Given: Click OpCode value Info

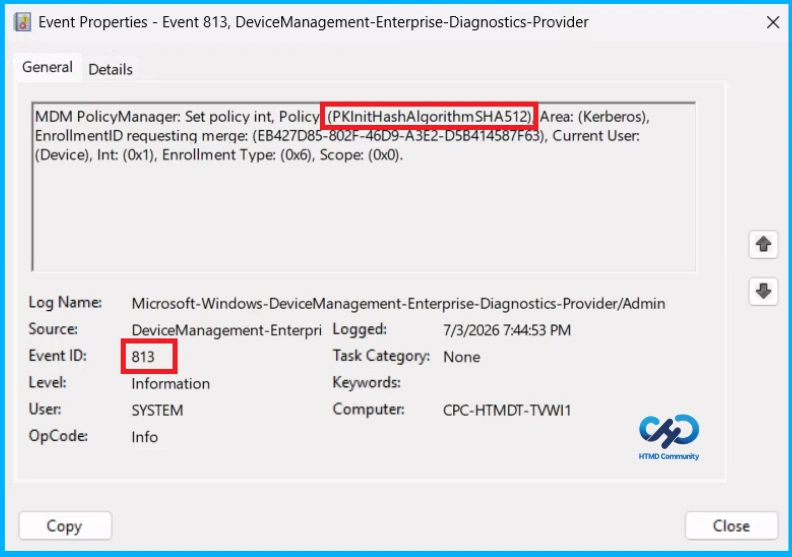Looking at the screenshot, I should [x=144, y=437].
